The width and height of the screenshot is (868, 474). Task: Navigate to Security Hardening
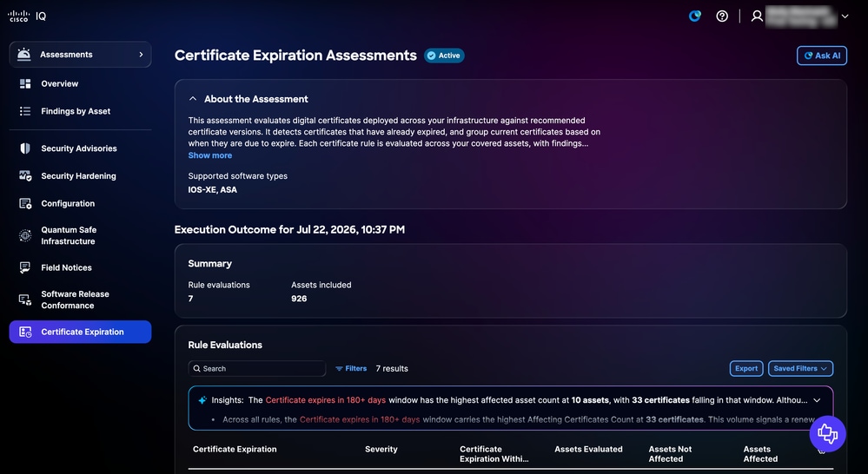[x=80, y=176]
